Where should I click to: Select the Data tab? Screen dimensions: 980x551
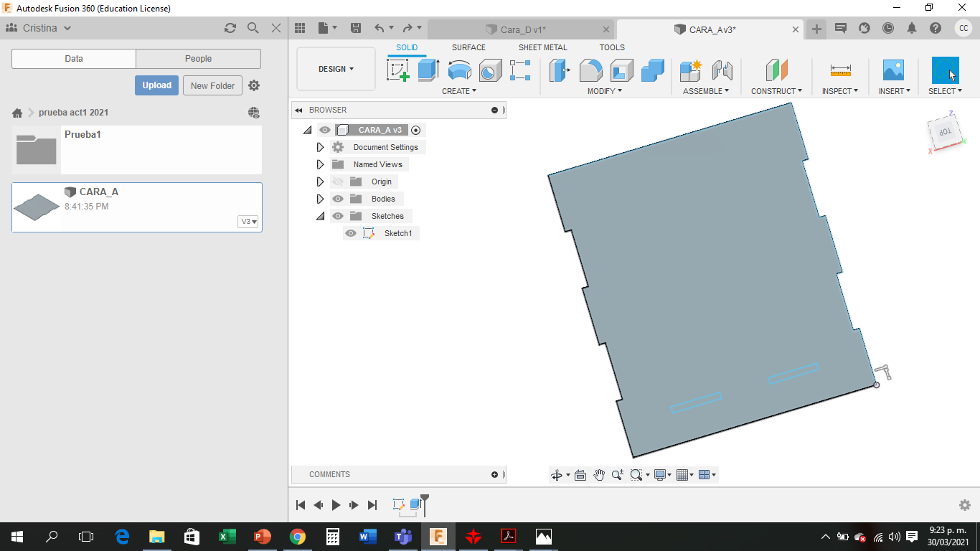[74, 59]
